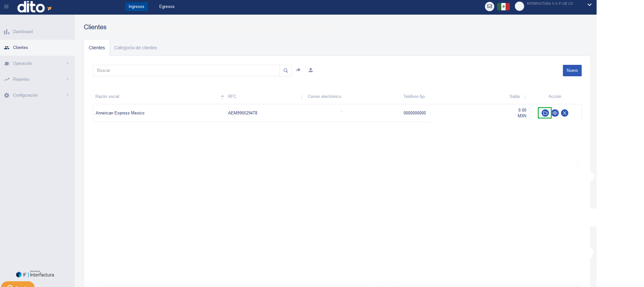The width and height of the screenshot is (644, 287).
Task: Open Categoría de clientes tab
Action: pyautogui.click(x=135, y=48)
